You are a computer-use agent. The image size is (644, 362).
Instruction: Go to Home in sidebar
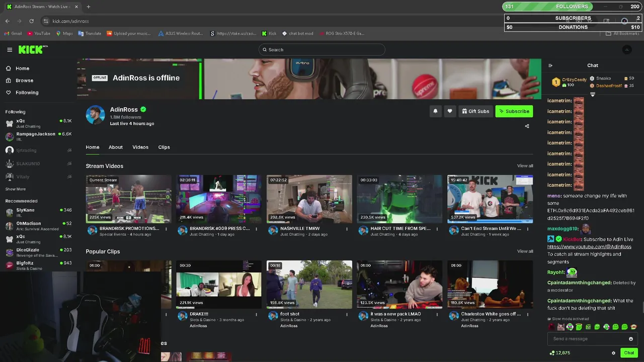(18, 68)
